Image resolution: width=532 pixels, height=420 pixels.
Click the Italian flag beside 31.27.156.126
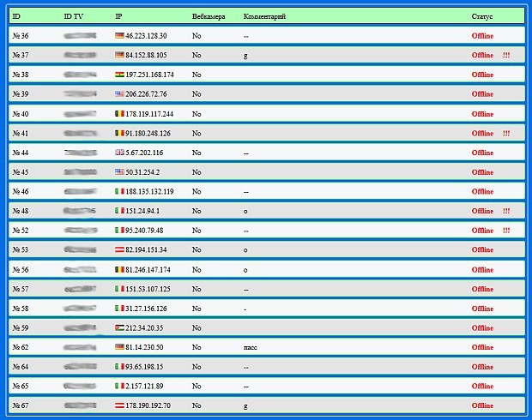(x=119, y=309)
